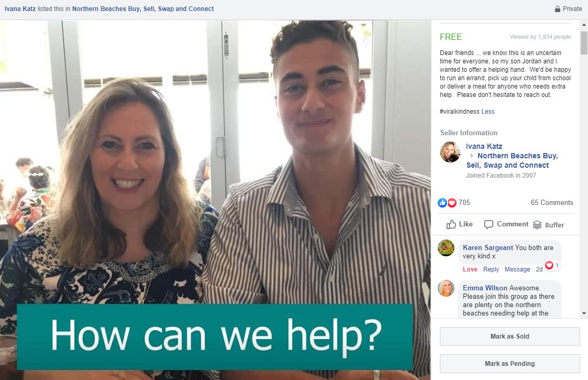Image resolution: width=588 pixels, height=380 pixels.
Task: Click Message under Karen Sargeant's comment
Action: [517, 269]
